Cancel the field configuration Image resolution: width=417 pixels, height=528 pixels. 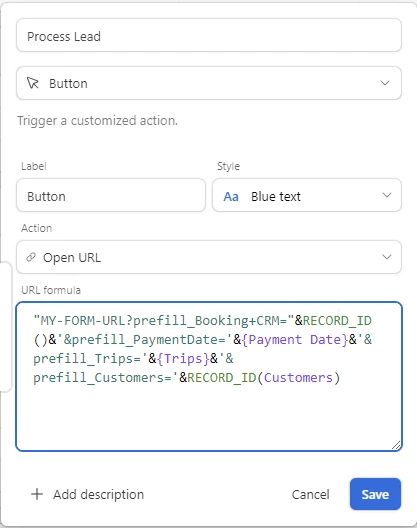click(311, 494)
